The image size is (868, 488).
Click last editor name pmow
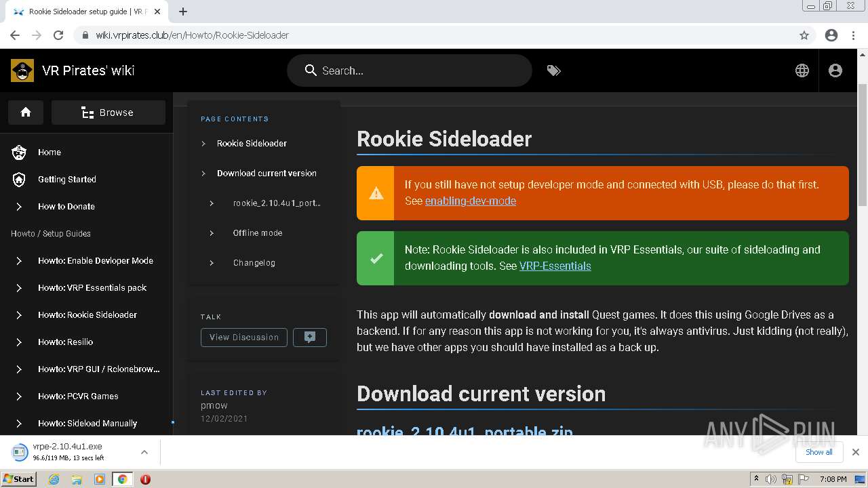[x=214, y=405]
